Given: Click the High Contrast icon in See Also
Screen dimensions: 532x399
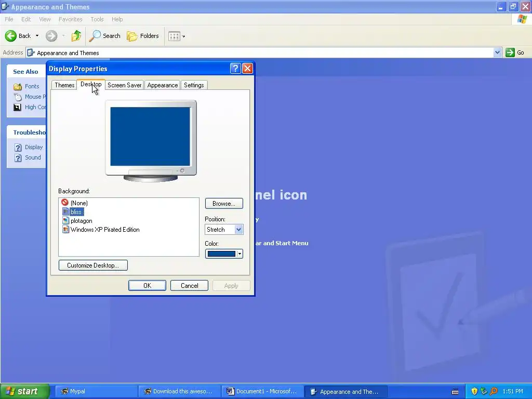Looking at the screenshot, I should [17, 107].
